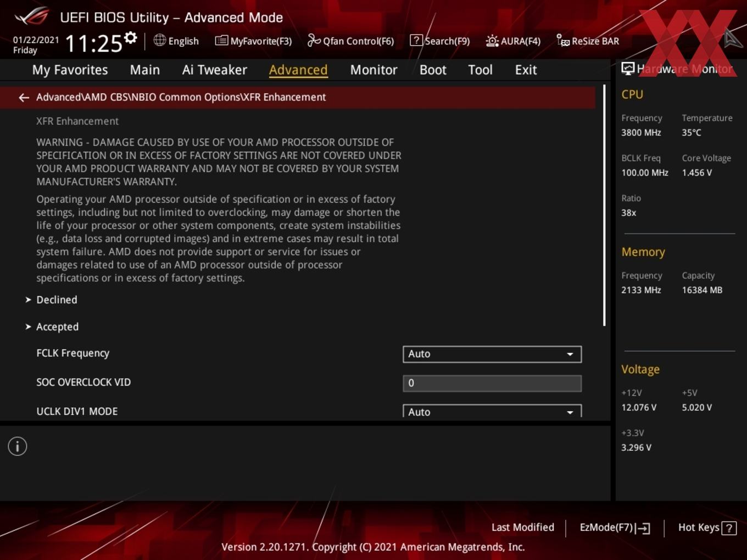Click the Ratio value 38x
The width and height of the screenshot is (747, 560).
629,212
